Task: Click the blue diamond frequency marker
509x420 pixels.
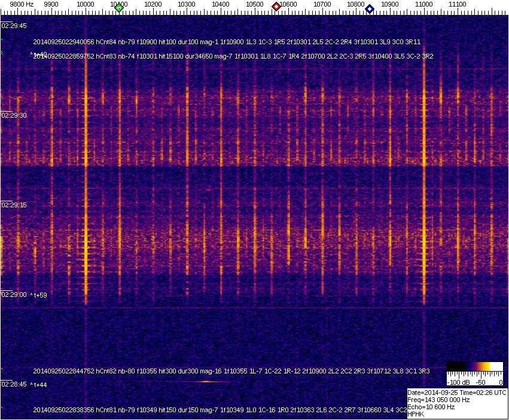Action: (x=370, y=9)
